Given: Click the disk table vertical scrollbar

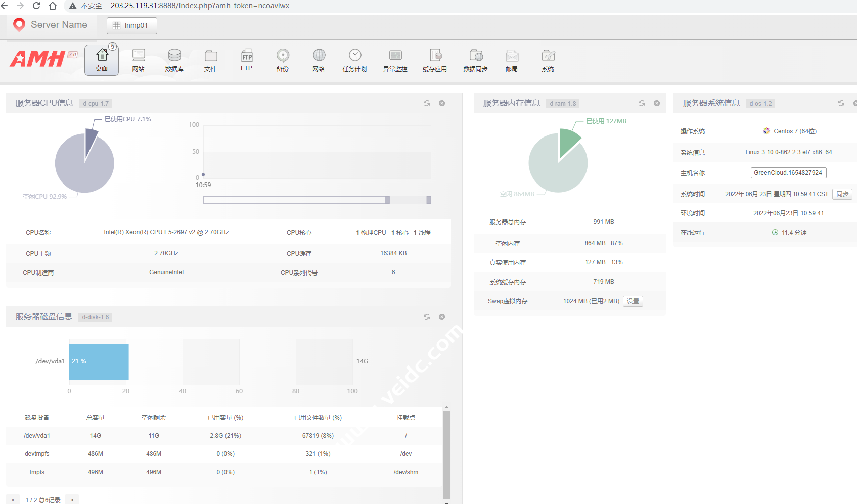Looking at the screenshot, I should [x=446, y=454].
